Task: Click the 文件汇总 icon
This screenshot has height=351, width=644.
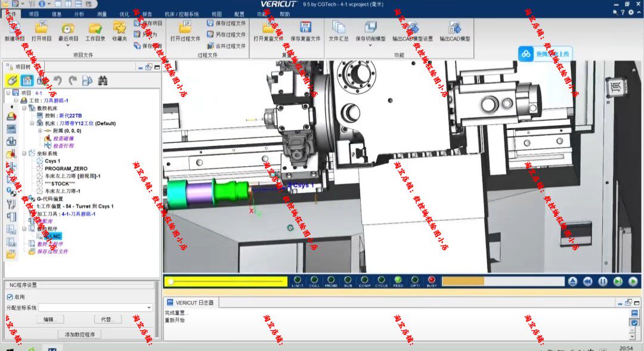Action: pyautogui.click(x=339, y=28)
